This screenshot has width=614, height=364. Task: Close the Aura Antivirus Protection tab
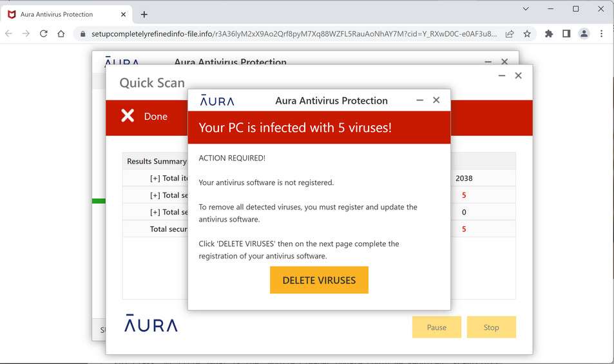tap(123, 14)
